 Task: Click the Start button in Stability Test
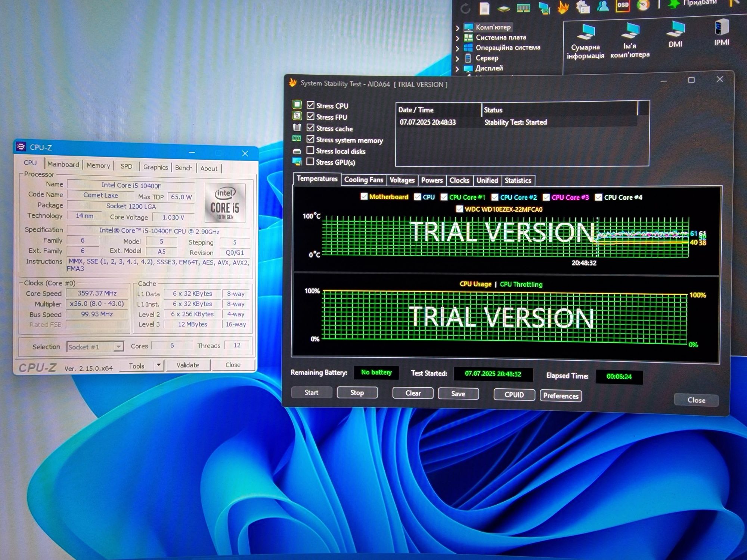(x=311, y=392)
